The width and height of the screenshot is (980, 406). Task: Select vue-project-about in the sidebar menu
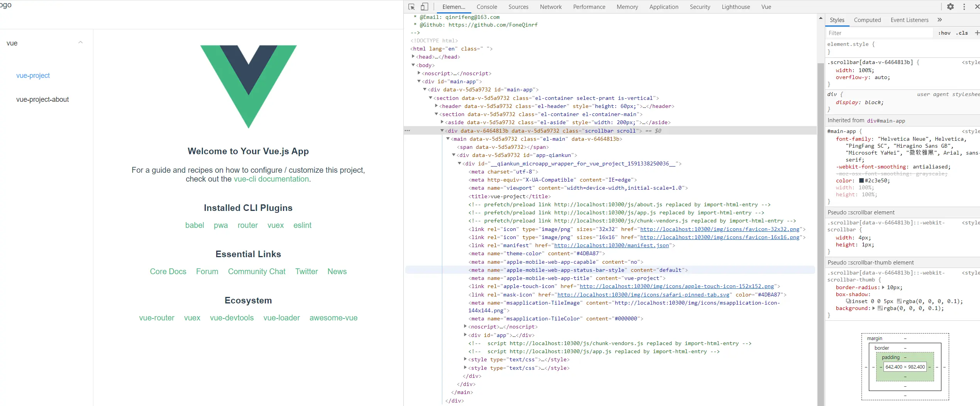point(42,99)
